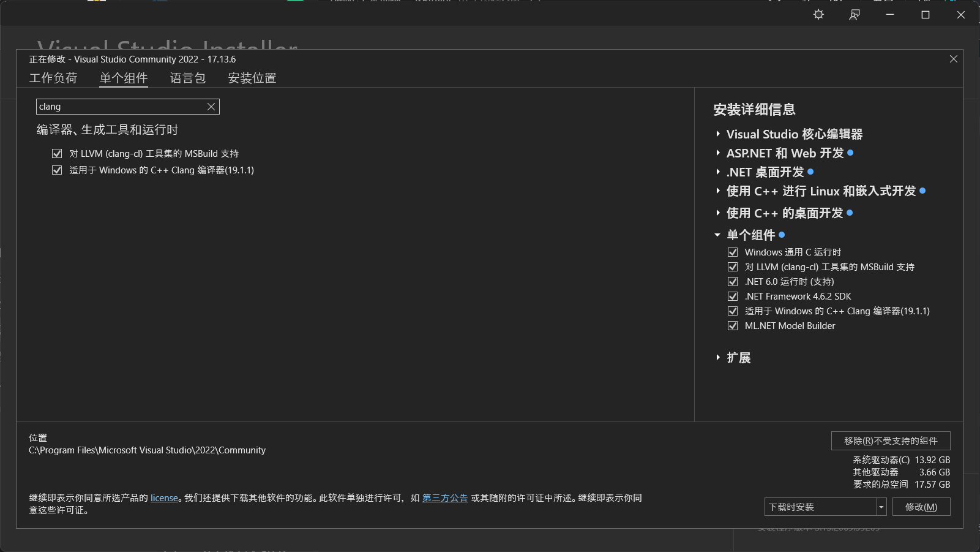Uncheck LLVM (clang-cl) MSBuild support in component list
Screen dimensions: 980x552
point(57,154)
